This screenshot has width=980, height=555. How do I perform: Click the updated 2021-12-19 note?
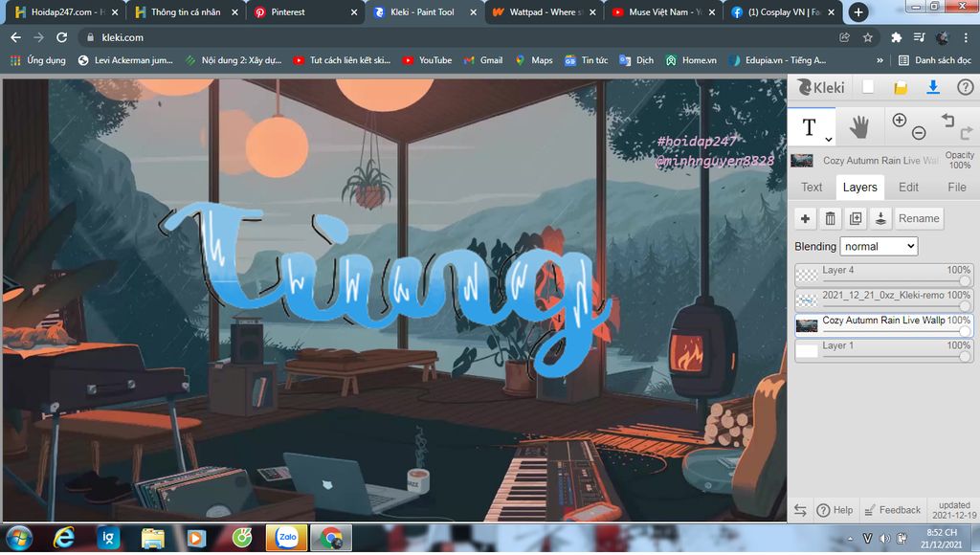click(954, 510)
